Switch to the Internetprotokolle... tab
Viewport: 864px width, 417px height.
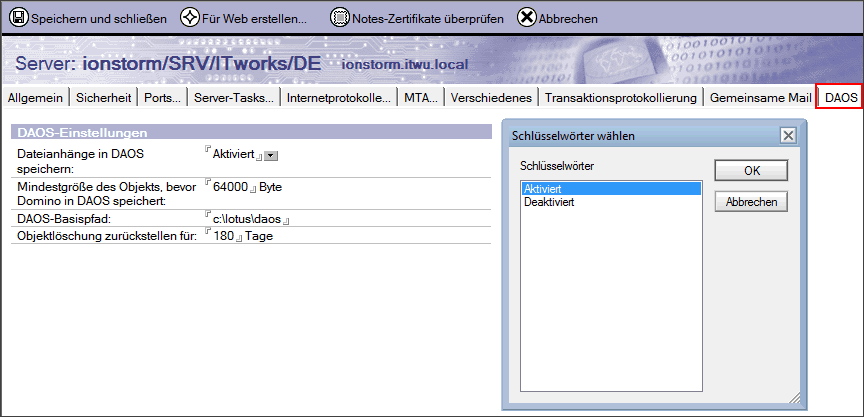[x=339, y=98]
